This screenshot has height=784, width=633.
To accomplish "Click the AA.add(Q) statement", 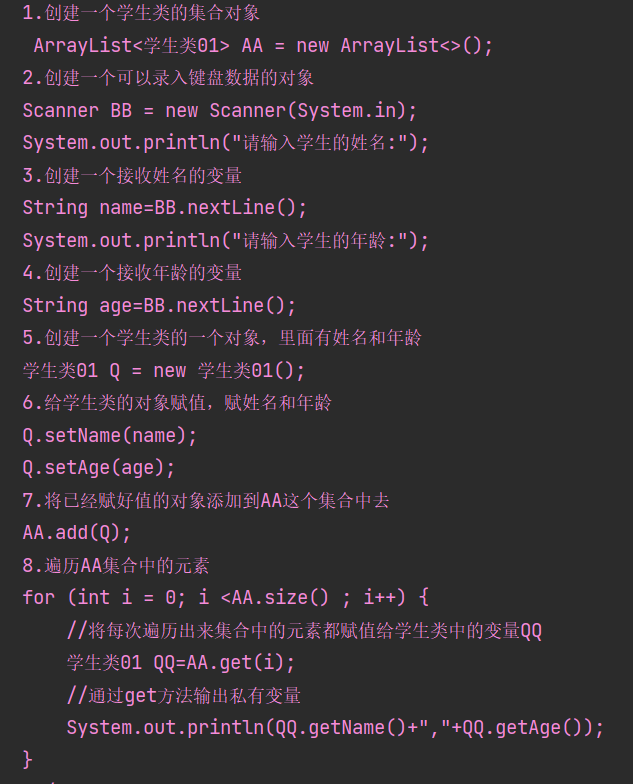I will coord(77,532).
